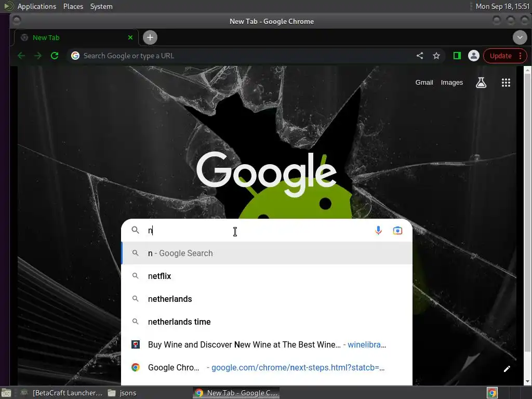Image resolution: width=532 pixels, height=399 pixels.
Task: Search by image with the camera icon
Action: 397,231
